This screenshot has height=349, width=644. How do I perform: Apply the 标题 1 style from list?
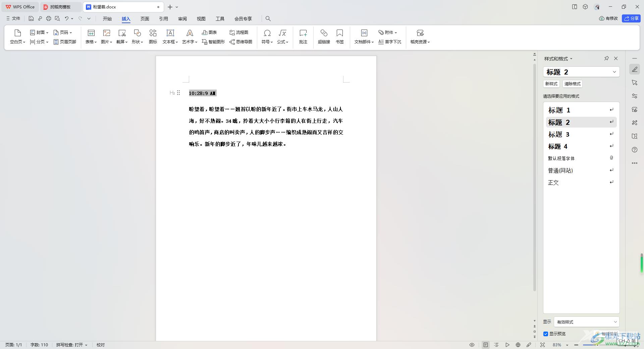(x=581, y=110)
